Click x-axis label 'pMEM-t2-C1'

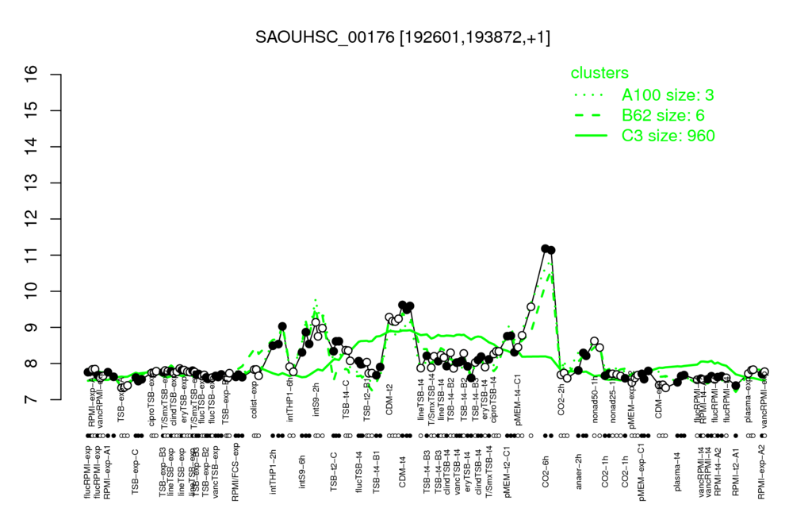(x=507, y=471)
